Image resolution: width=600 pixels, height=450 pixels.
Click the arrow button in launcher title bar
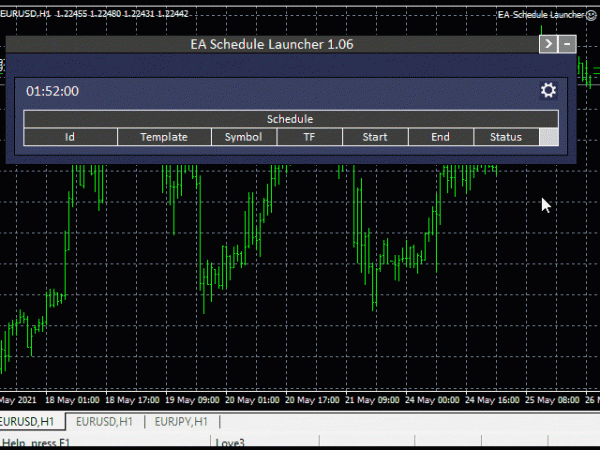548,44
